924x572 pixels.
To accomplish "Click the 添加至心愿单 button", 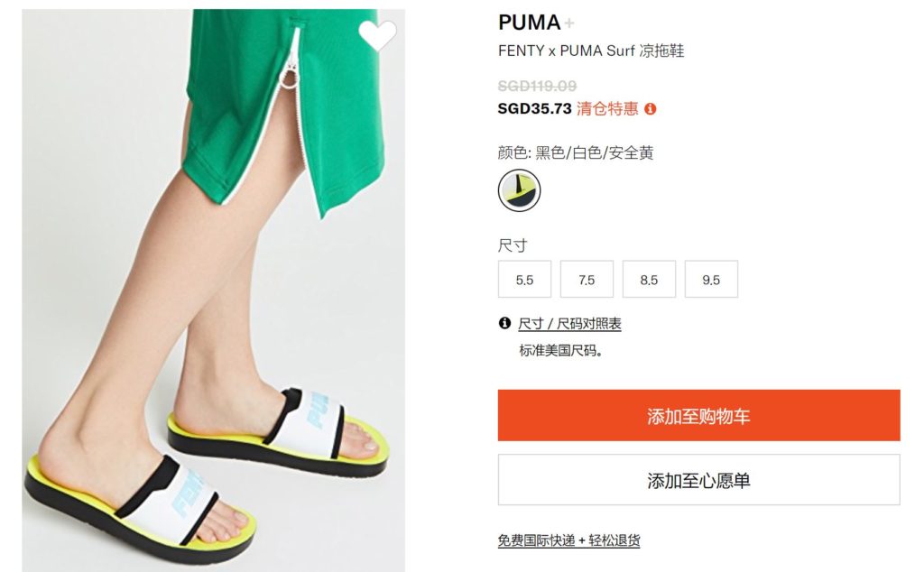I will point(699,479).
